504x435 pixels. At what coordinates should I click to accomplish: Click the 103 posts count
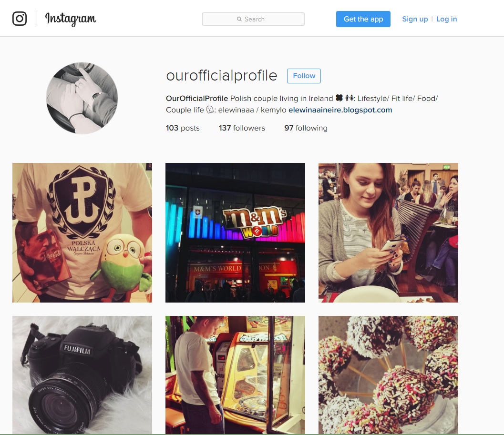[183, 128]
